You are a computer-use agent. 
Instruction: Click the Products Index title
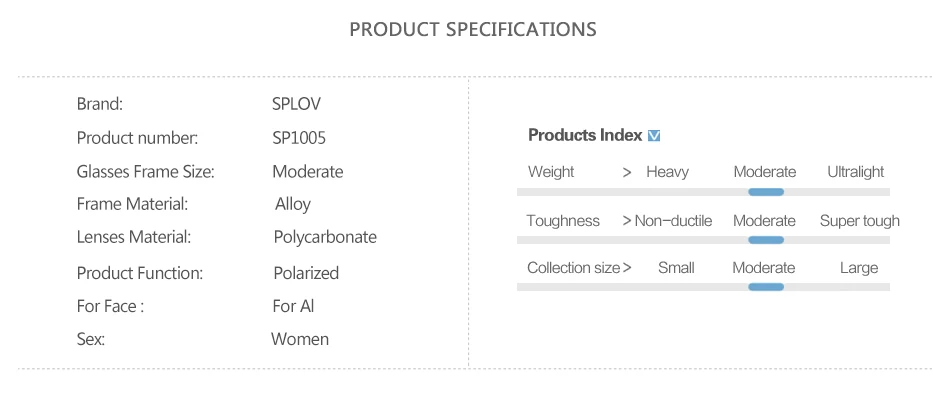585,135
